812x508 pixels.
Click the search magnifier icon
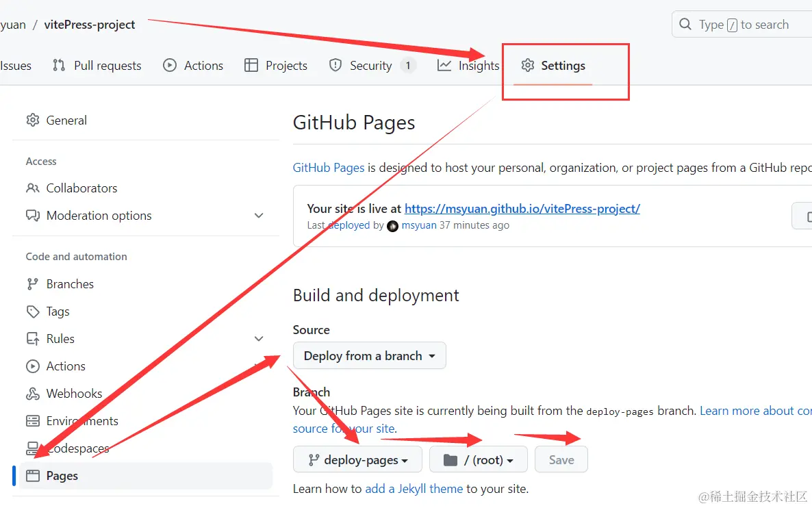tap(685, 25)
